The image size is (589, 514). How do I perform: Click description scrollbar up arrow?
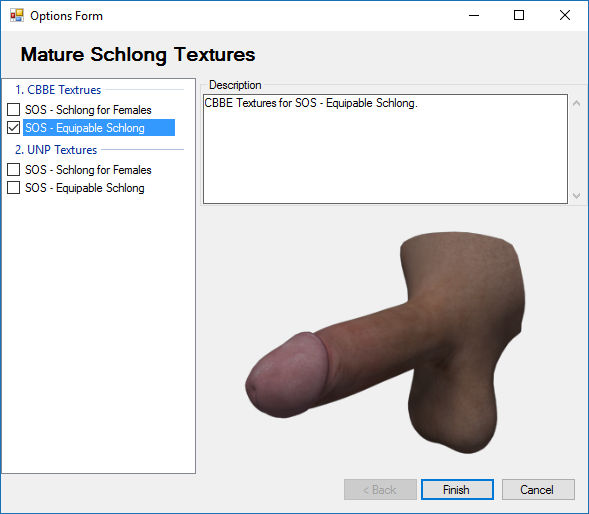(x=577, y=103)
